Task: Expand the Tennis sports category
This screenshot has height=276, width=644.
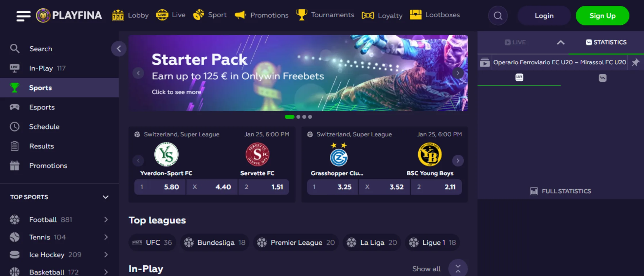Action: pos(106,237)
